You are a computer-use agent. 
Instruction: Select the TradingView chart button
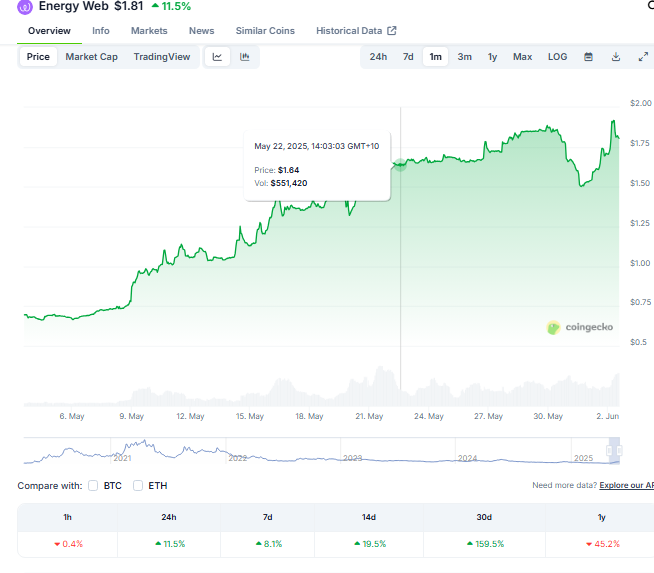tap(162, 57)
